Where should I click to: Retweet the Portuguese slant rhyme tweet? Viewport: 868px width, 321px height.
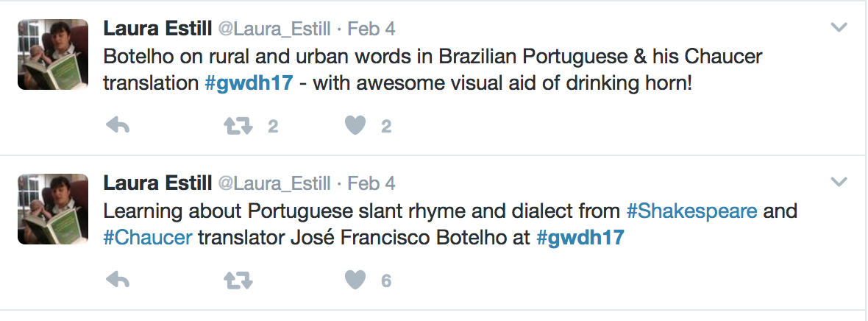pyautogui.click(x=238, y=280)
